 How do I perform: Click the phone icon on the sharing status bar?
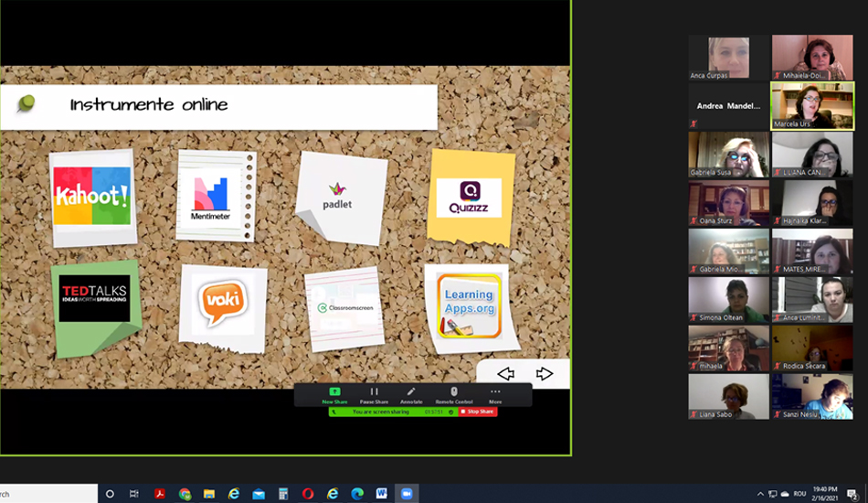coord(333,412)
